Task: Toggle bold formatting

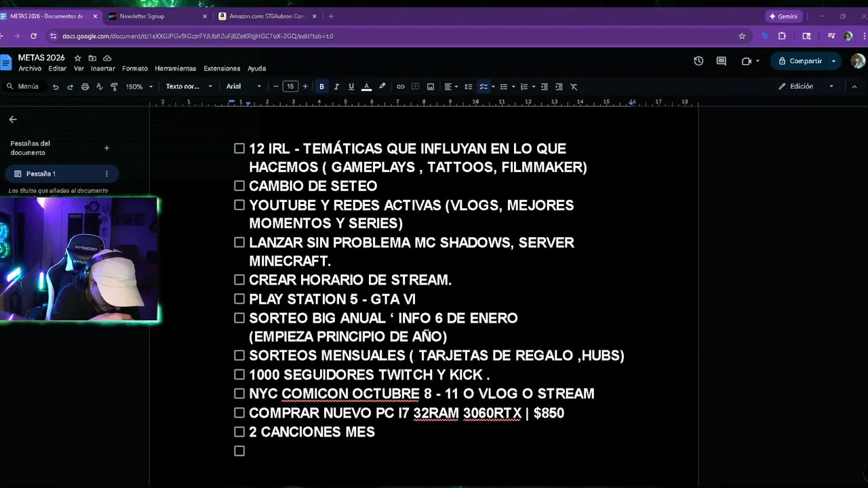Action: coord(321,87)
